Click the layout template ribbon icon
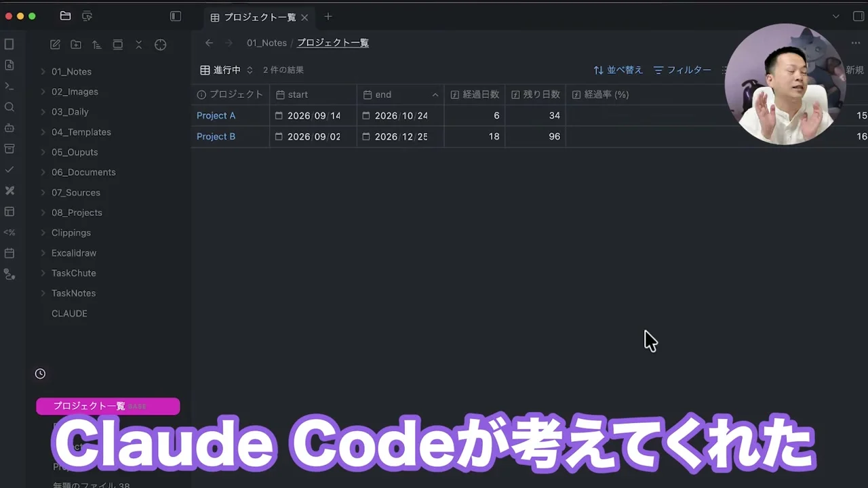 (9, 211)
